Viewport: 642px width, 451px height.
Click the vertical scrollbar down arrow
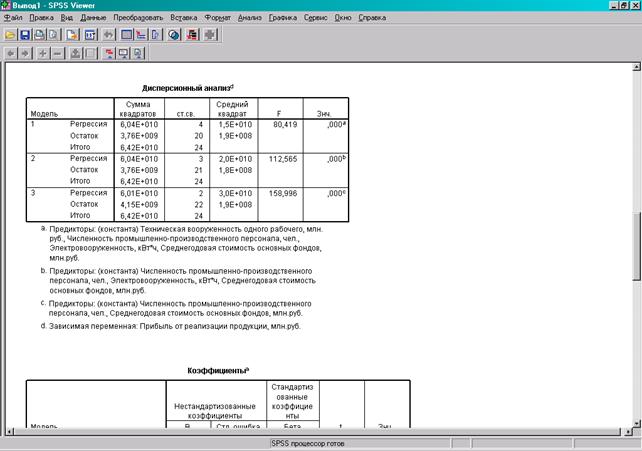[637, 423]
